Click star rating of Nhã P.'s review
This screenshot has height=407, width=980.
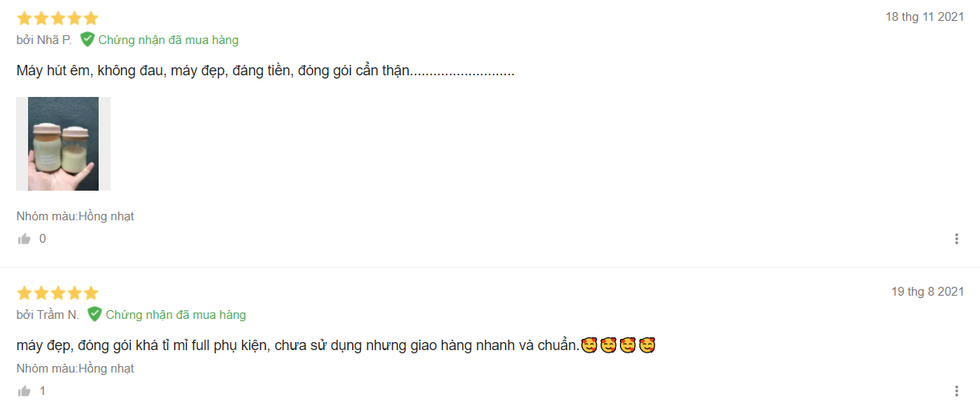[x=57, y=18]
